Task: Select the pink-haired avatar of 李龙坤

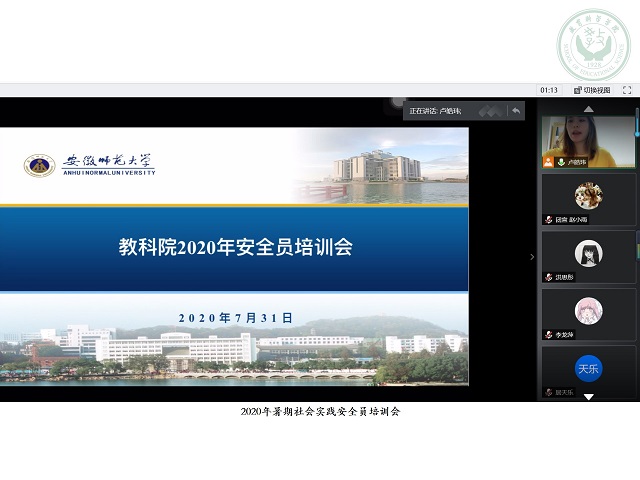Action: click(x=588, y=311)
